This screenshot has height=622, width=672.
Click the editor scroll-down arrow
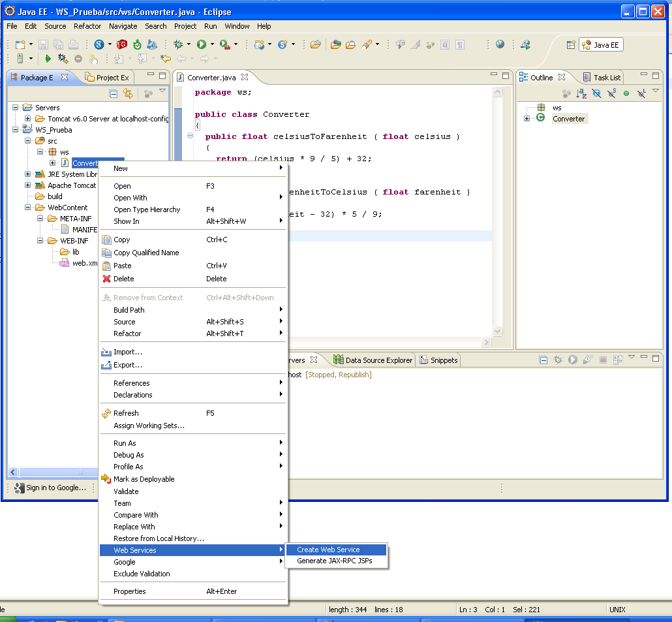pyautogui.click(x=498, y=331)
